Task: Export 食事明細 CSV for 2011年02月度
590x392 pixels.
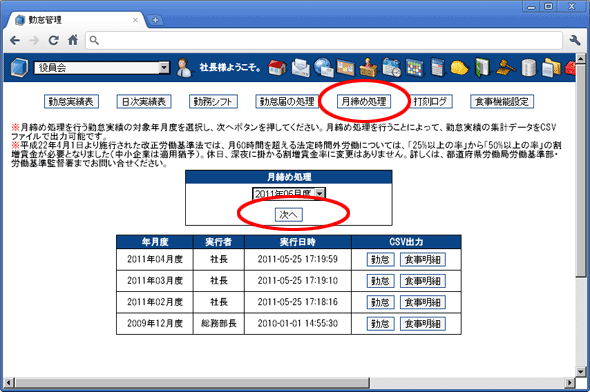Action: (x=423, y=302)
